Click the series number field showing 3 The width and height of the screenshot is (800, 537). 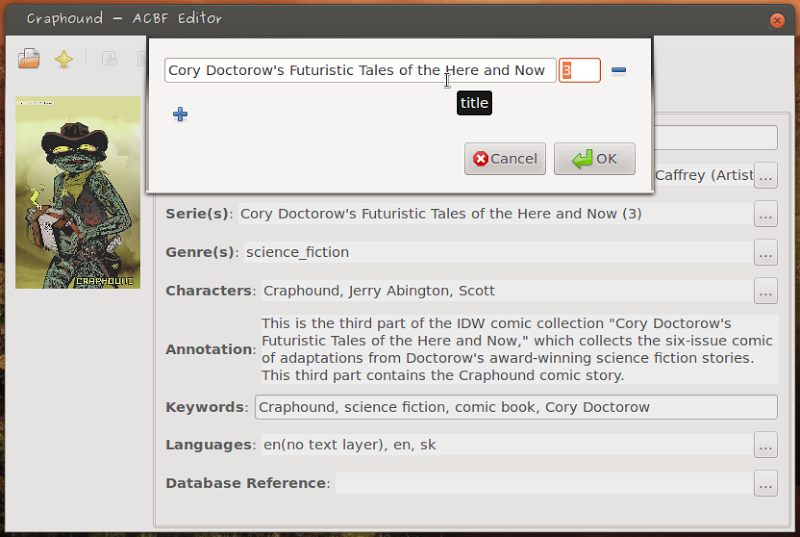pyautogui.click(x=580, y=70)
